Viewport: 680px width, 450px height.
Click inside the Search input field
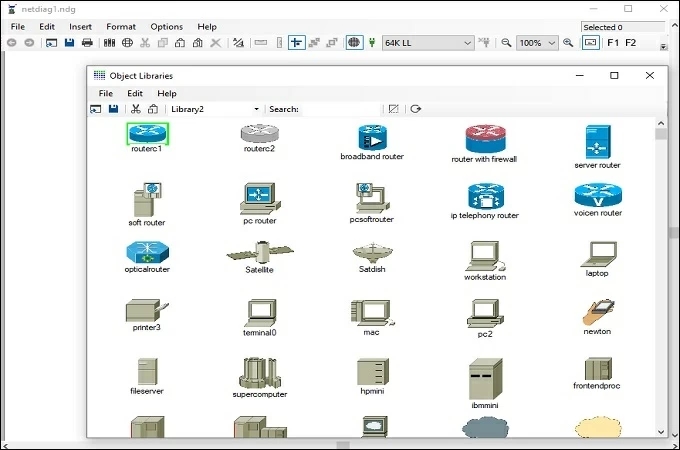[341, 109]
